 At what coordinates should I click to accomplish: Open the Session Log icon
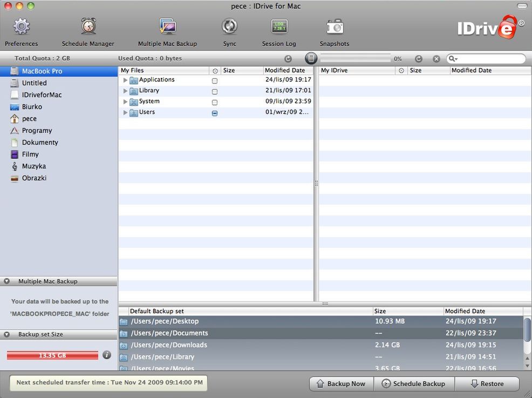coord(279,26)
